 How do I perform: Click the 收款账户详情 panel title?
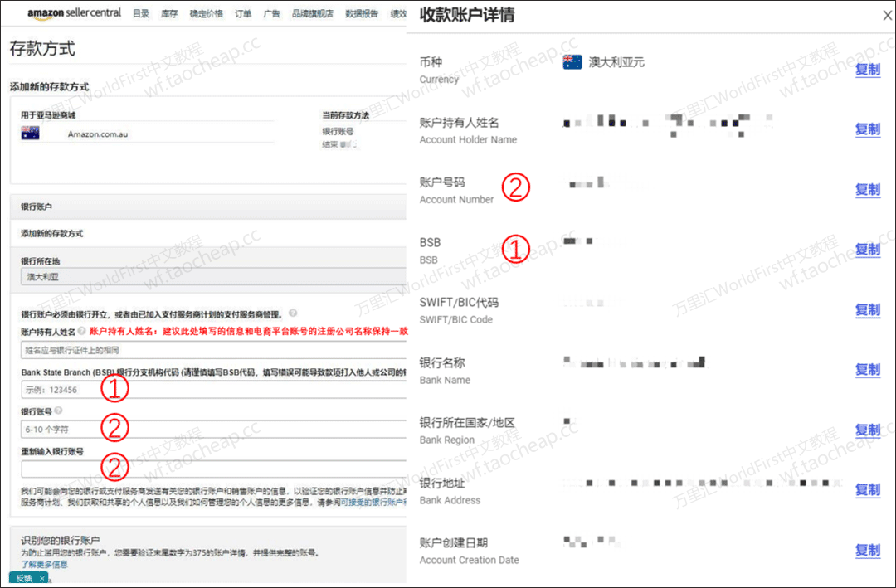point(467,16)
